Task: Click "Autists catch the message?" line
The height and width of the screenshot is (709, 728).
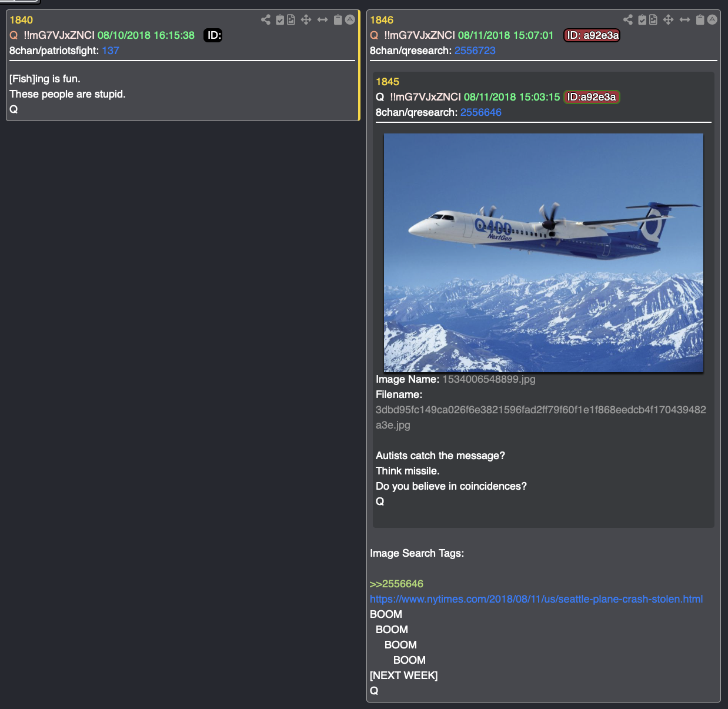Action: pyautogui.click(x=440, y=456)
